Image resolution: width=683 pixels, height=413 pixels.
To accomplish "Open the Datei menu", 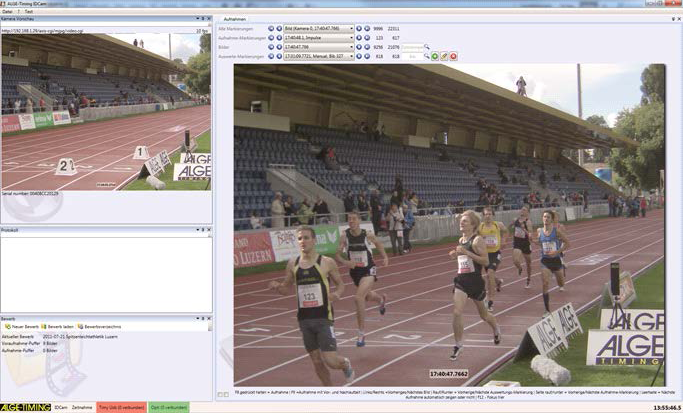I will click(7, 12).
